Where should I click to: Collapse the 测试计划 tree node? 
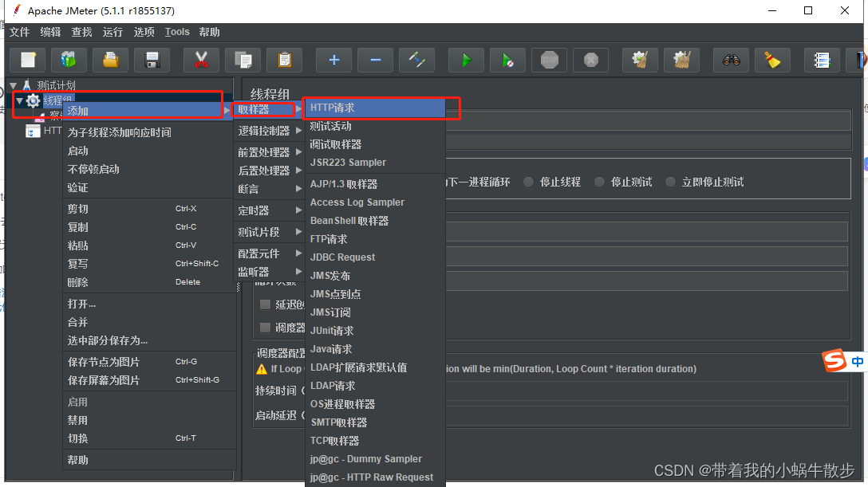14,85
